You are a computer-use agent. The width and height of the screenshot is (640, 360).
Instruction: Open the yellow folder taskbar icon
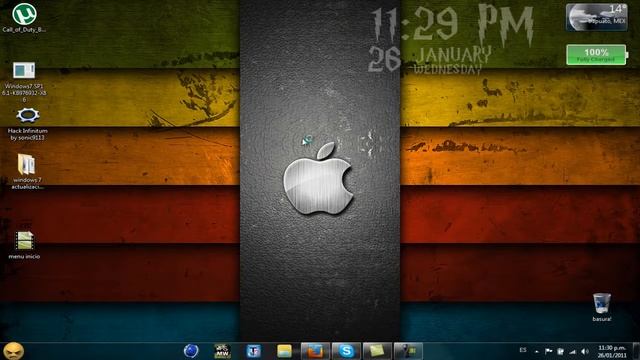[284, 351]
